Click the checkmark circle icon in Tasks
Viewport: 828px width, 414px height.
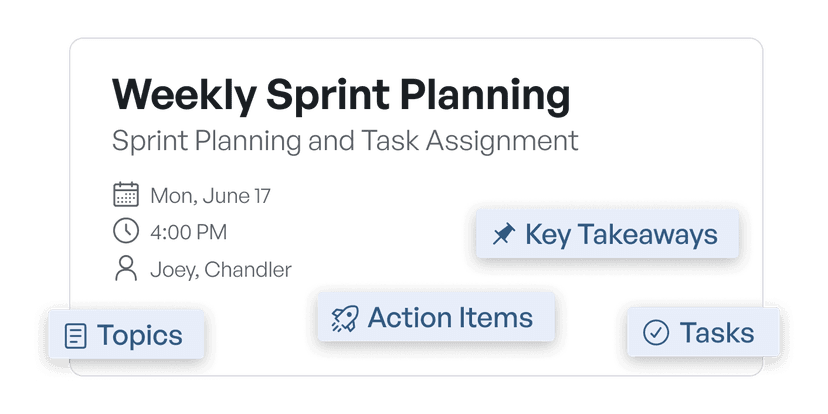click(656, 333)
